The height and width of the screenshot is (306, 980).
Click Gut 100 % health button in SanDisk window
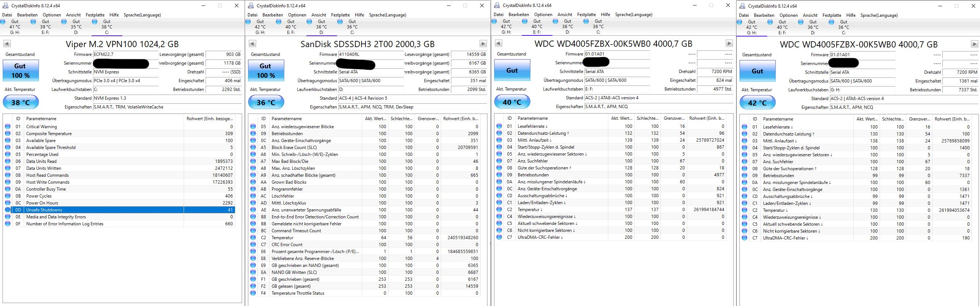coord(266,70)
